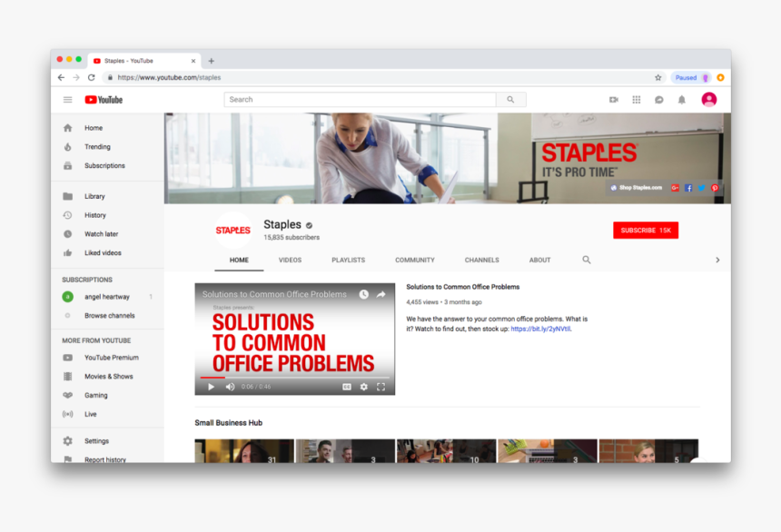The height and width of the screenshot is (532, 781).
Task: Open the Small Business Hub section title
Action: 229,423
